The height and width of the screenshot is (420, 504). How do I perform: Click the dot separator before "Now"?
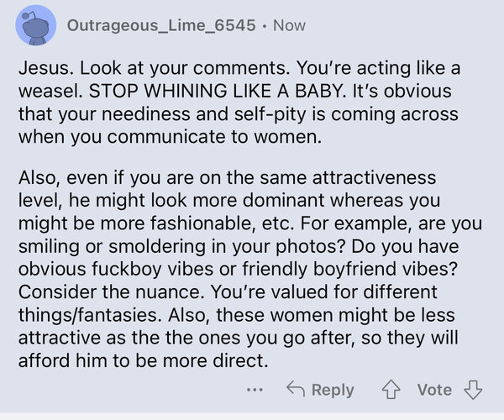click(265, 26)
